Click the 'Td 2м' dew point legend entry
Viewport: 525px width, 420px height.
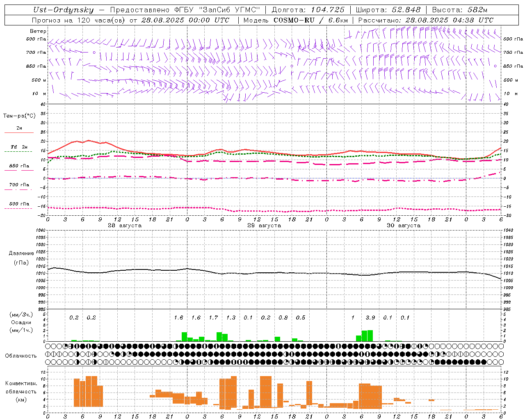[19, 147]
